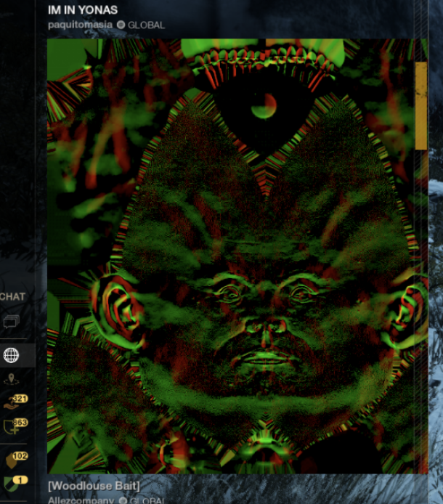
Task: Click the globe icon beside paquitomasia's GLOBAL
Action: point(121,25)
